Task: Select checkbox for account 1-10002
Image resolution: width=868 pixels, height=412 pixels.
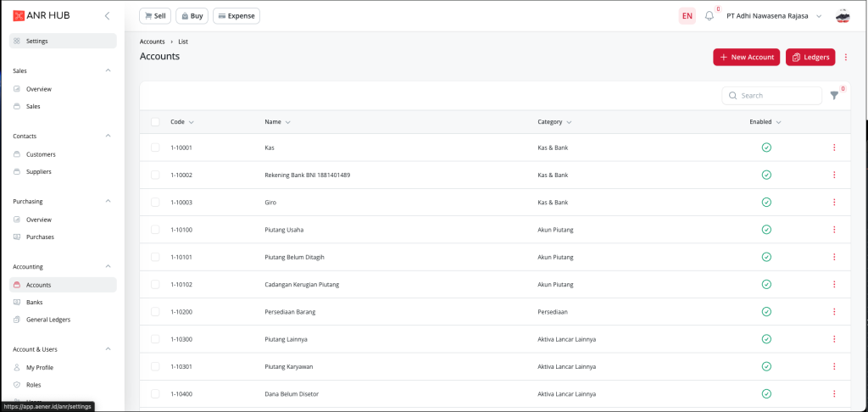Action: tap(155, 175)
